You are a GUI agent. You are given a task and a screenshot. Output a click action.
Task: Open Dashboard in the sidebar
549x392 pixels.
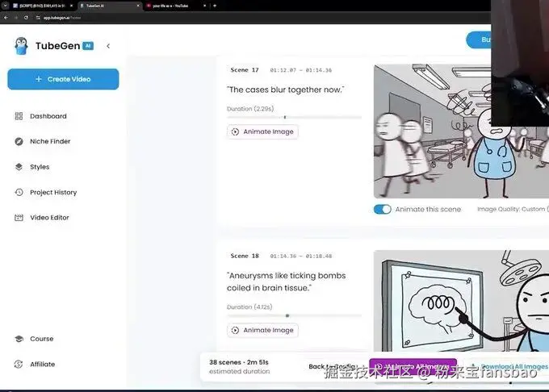point(48,116)
